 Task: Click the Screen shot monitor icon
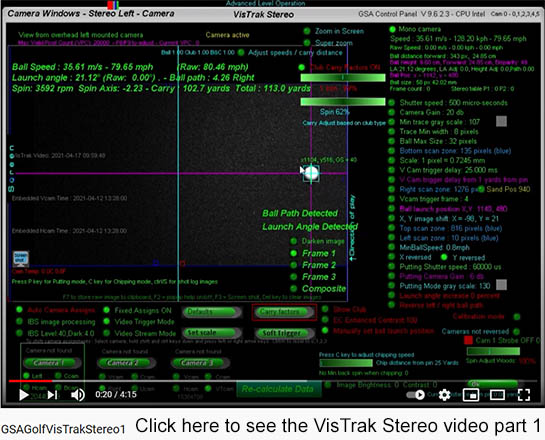(21, 259)
